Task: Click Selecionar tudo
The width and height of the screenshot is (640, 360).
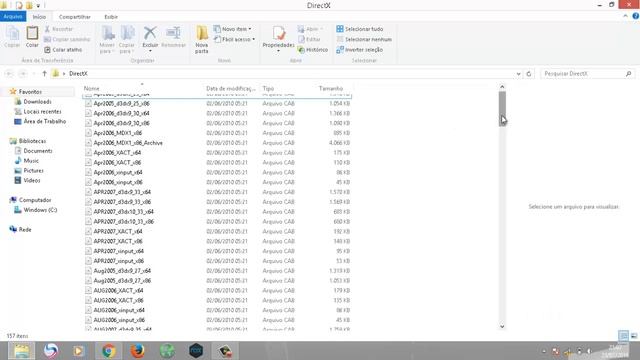Action: (360, 29)
